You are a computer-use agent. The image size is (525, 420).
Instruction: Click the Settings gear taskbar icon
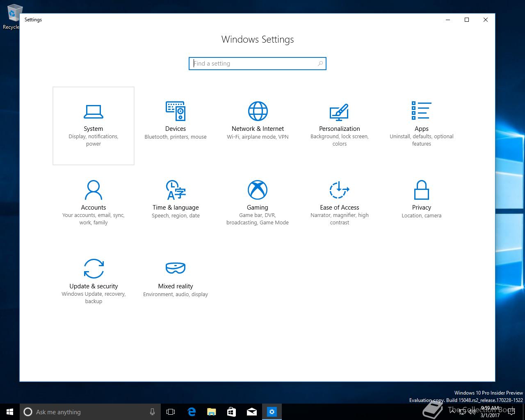[272, 412]
